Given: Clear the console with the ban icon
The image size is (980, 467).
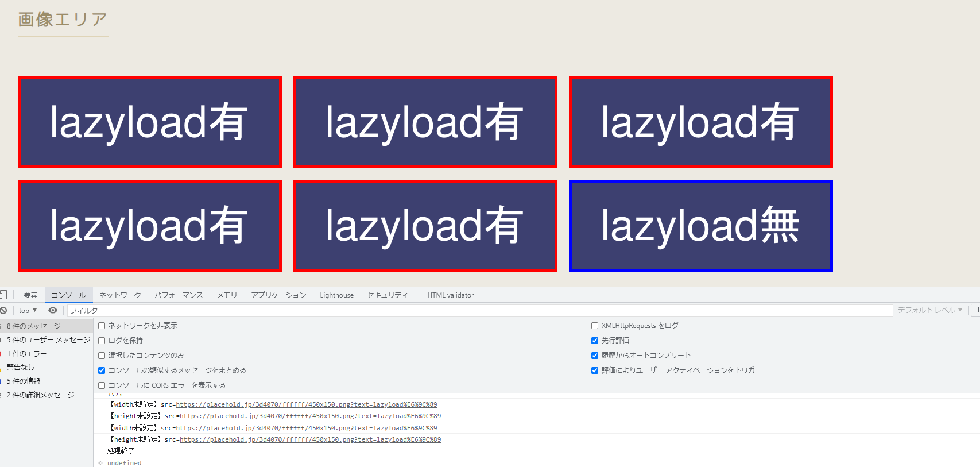Looking at the screenshot, I should [x=3, y=310].
